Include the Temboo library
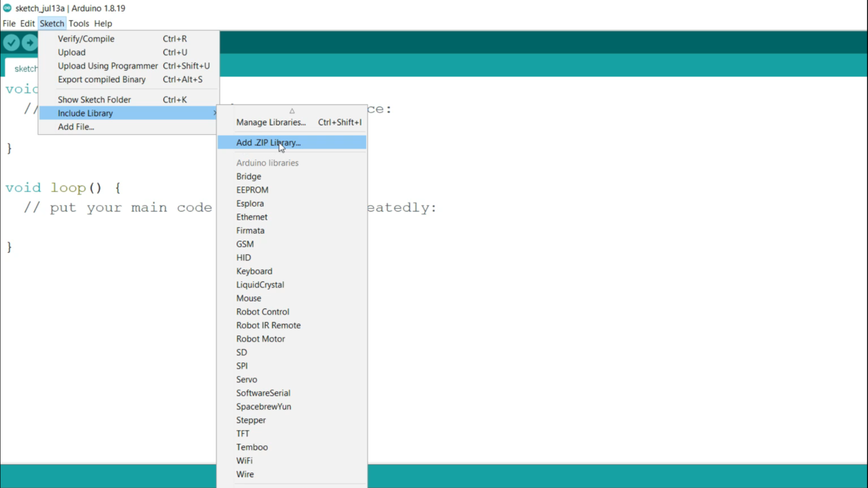Image resolution: width=868 pixels, height=488 pixels. click(292, 447)
